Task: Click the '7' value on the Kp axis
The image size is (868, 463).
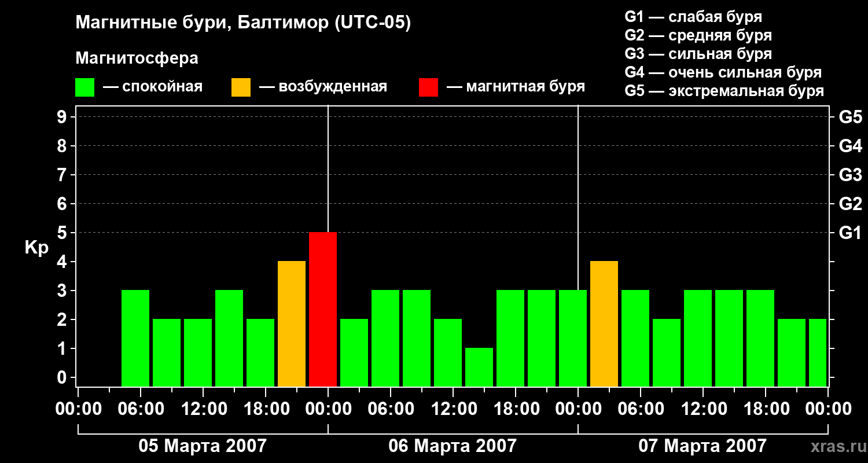Action: coord(63,175)
